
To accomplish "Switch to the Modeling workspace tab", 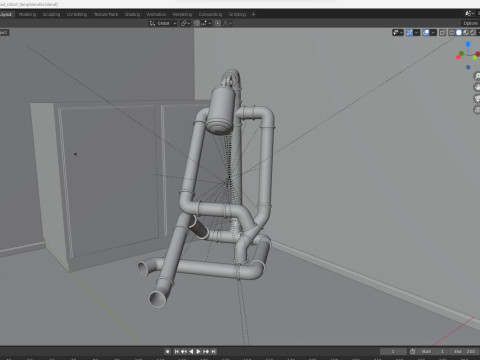I will [x=27, y=14].
